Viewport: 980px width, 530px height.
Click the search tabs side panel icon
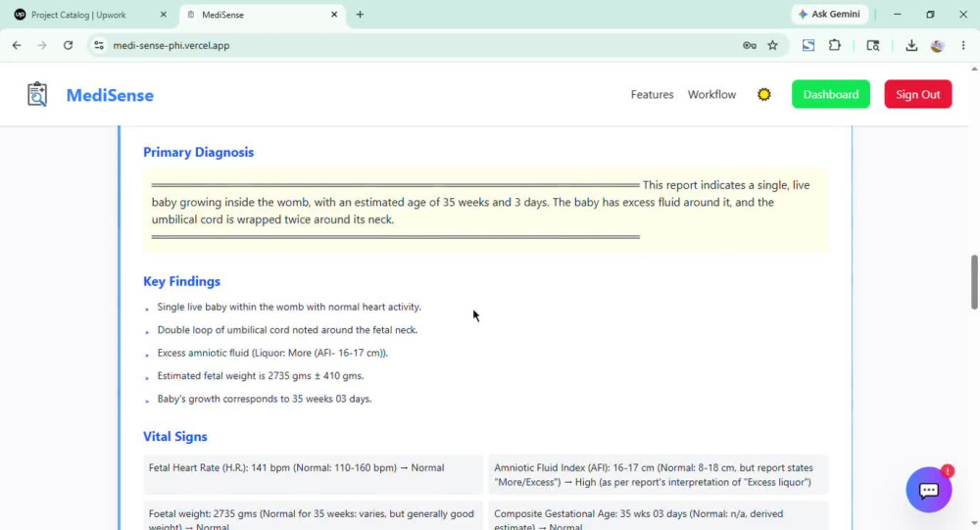[873, 45]
